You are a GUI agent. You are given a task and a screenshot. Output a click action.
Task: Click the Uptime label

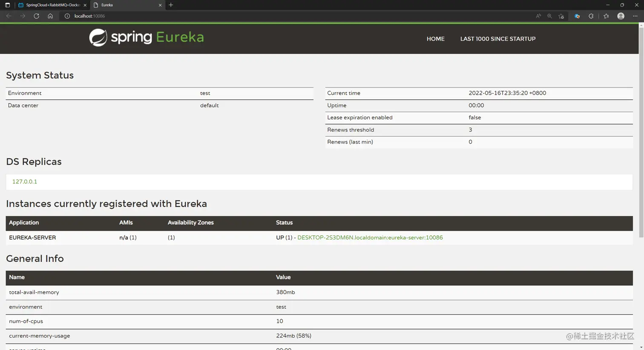337,105
